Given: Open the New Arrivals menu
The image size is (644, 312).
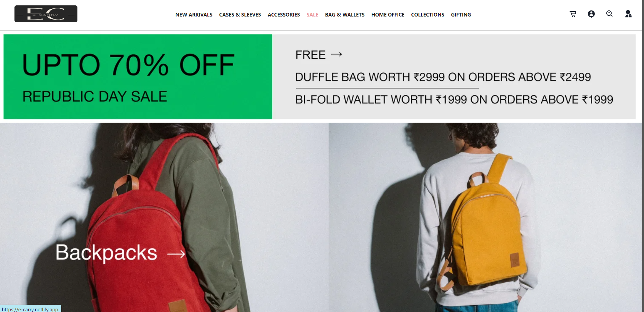Looking at the screenshot, I should (194, 15).
